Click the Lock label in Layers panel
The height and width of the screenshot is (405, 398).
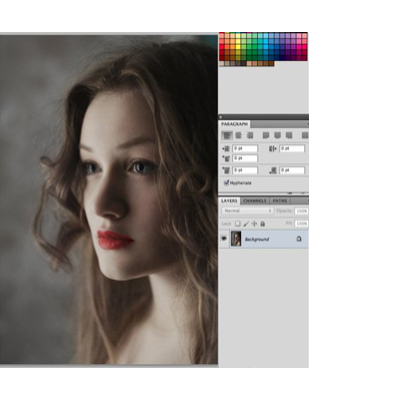[x=226, y=224]
